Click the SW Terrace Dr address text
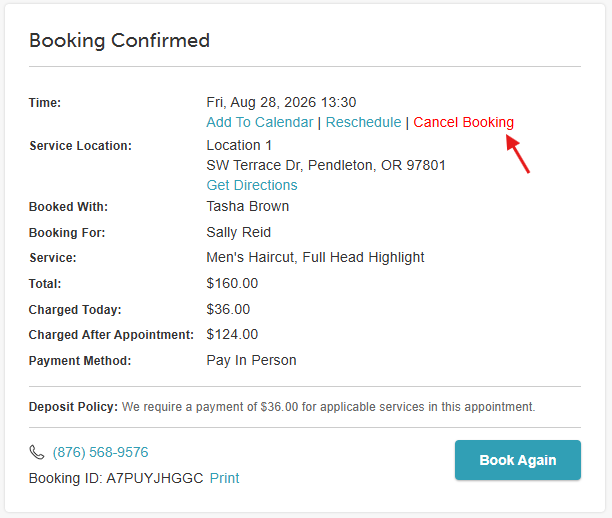 326,165
